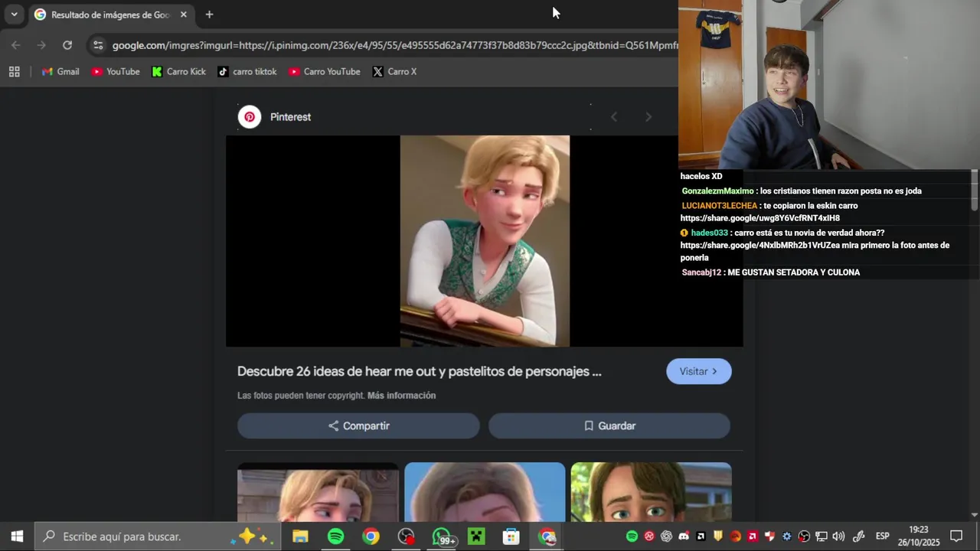The height and width of the screenshot is (551, 980).
Task: Open the Carro Kick bookmark
Action: tap(179, 71)
